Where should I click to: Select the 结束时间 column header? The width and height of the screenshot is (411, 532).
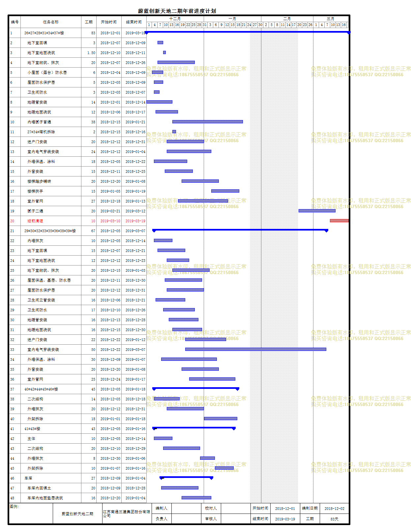tap(134, 22)
